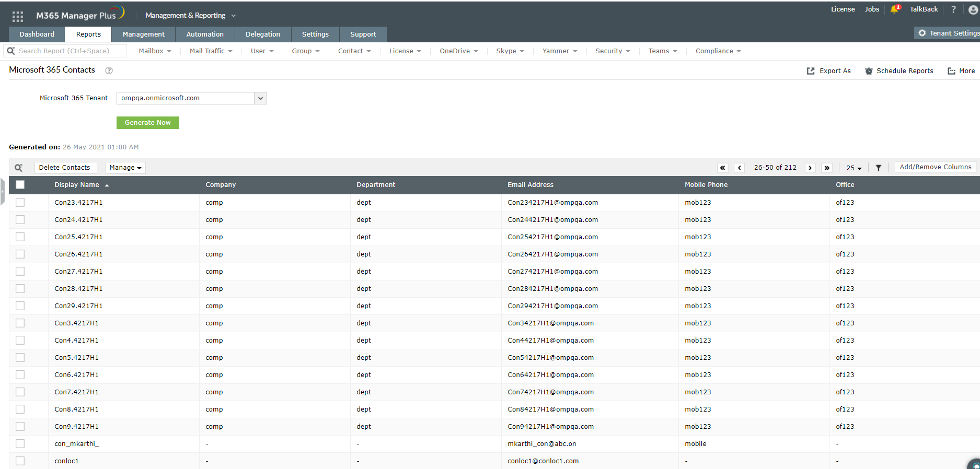Expand the Mailbox reports menu

pyautogui.click(x=155, y=51)
